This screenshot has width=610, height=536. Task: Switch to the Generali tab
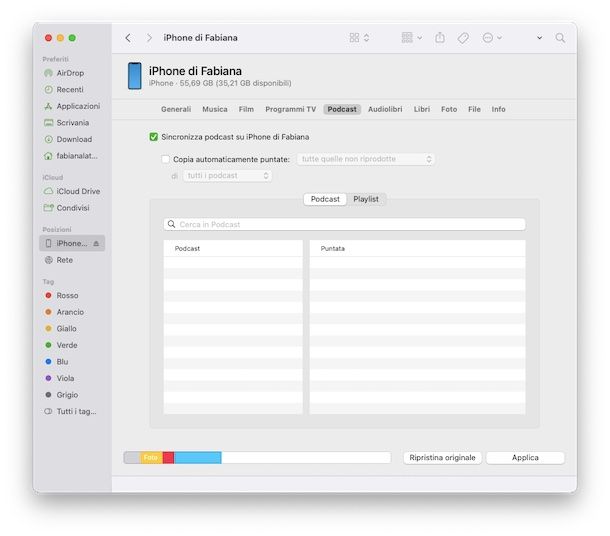click(176, 109)
